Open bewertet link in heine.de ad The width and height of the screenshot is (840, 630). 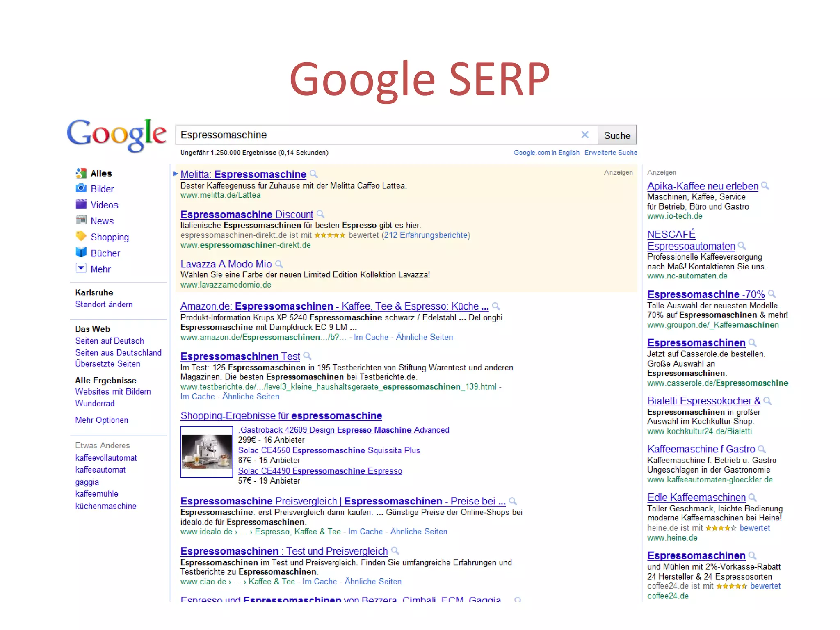click(755, 528)
